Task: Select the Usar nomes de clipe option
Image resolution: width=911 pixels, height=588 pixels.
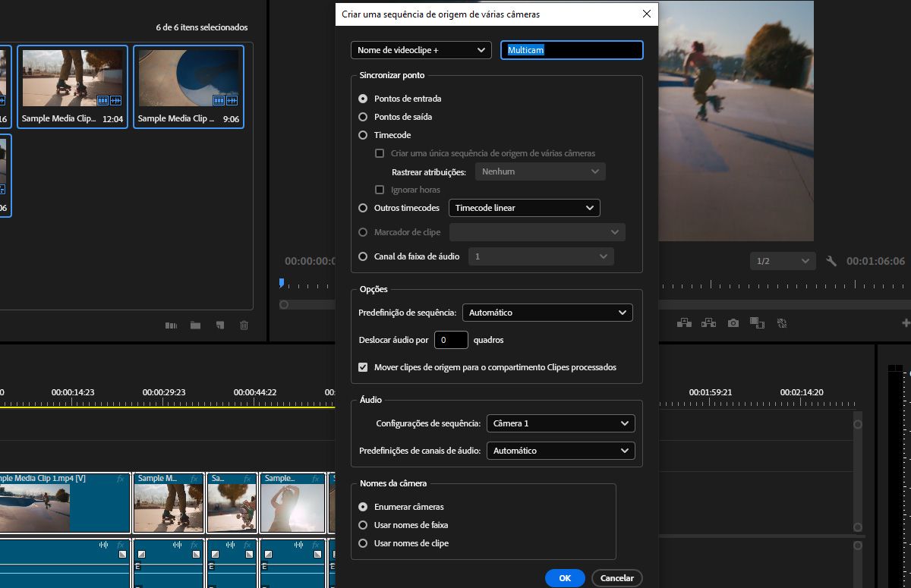Action: [363, 543]
